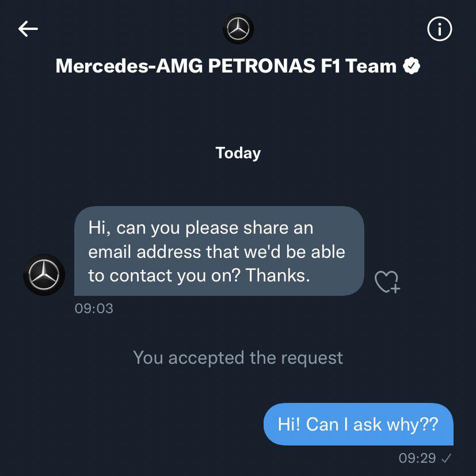Screen dimensions: 476x476
Task: Tap the Mercedes logo avatar in the header
Action: [x=238, y=29]
